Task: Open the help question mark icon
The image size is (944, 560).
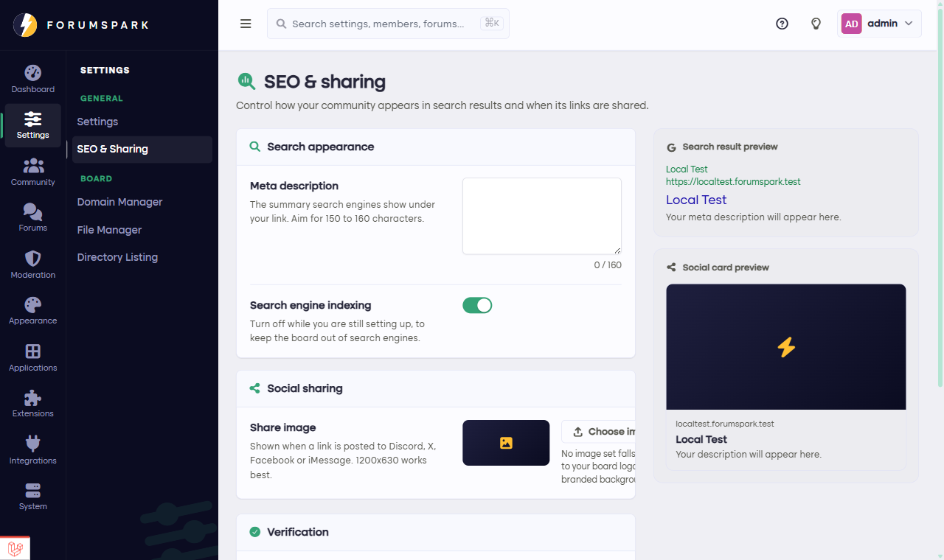Action: (782, 24)
